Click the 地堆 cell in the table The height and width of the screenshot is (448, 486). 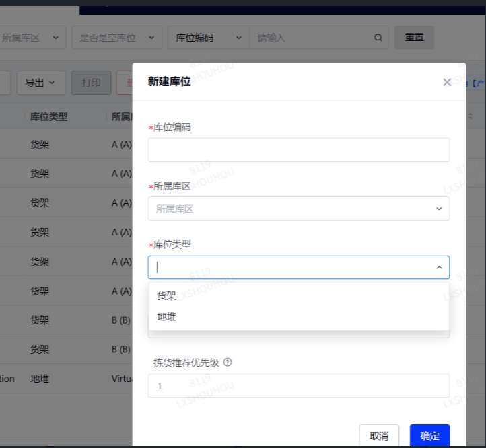(39, 379)
